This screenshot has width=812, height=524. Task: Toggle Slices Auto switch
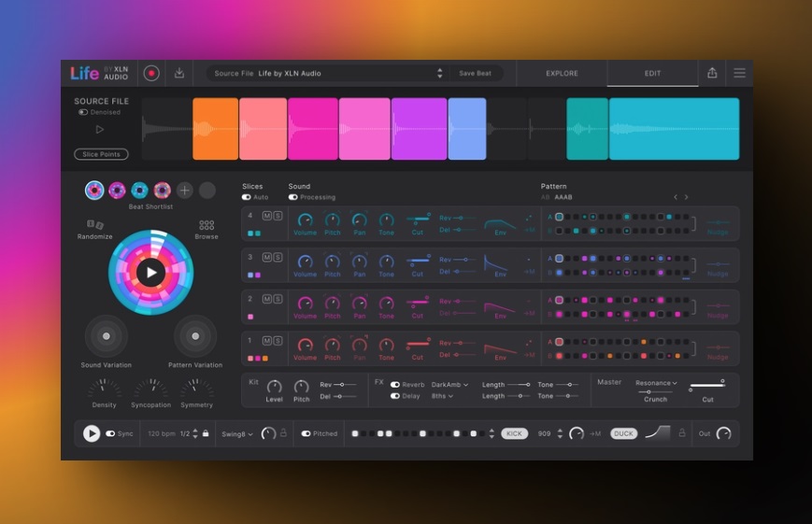tap(246, 197)
